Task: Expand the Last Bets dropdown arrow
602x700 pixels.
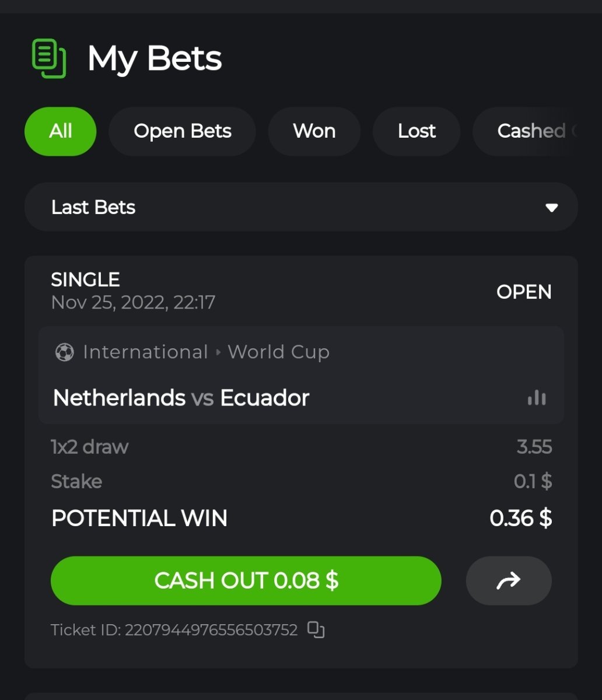Action: tap(551, 208)
